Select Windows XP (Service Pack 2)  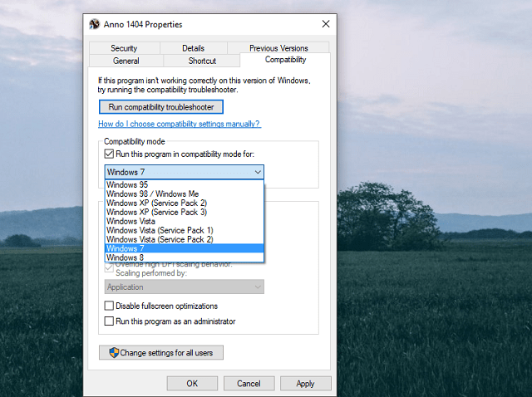coord(185,203)
